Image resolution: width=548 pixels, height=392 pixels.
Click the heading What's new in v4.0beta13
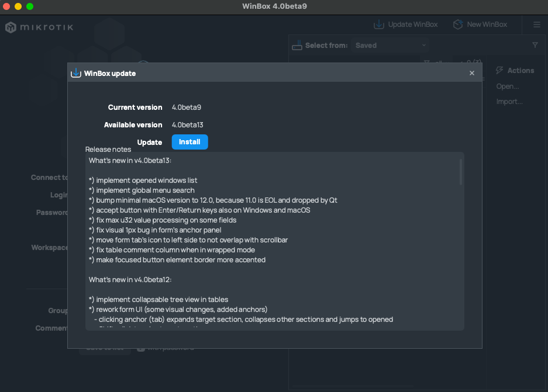point(130,161)
